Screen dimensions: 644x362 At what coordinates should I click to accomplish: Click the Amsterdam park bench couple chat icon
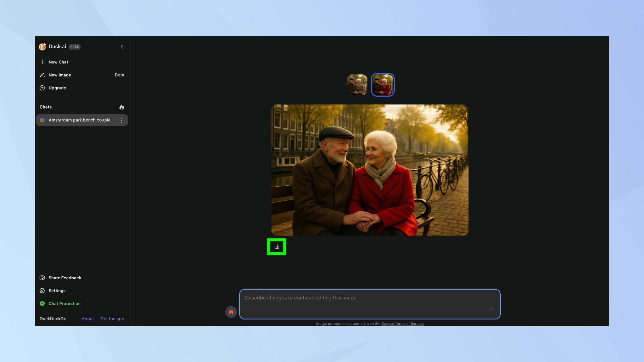tap(42, 120)
